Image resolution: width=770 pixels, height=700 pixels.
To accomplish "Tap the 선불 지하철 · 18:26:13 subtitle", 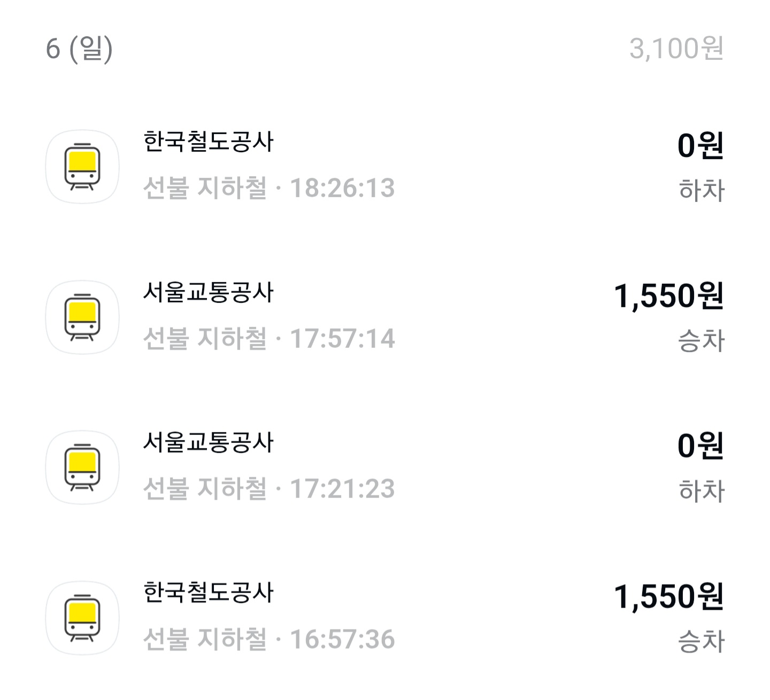I will coord(269,188).
